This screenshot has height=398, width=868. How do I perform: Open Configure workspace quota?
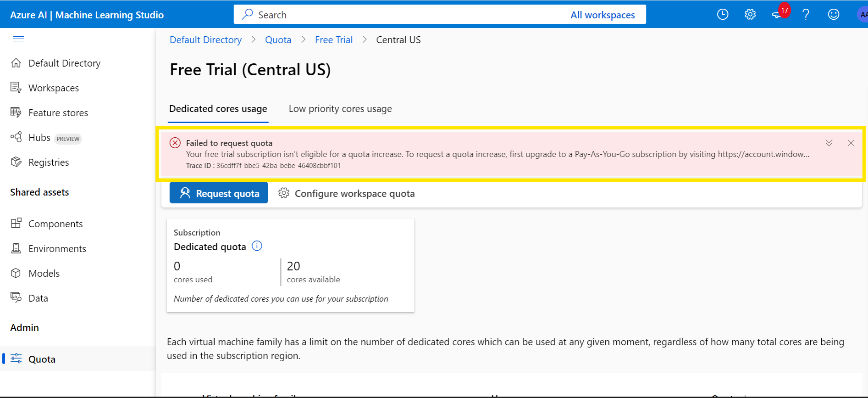click(x=347, y=193)
